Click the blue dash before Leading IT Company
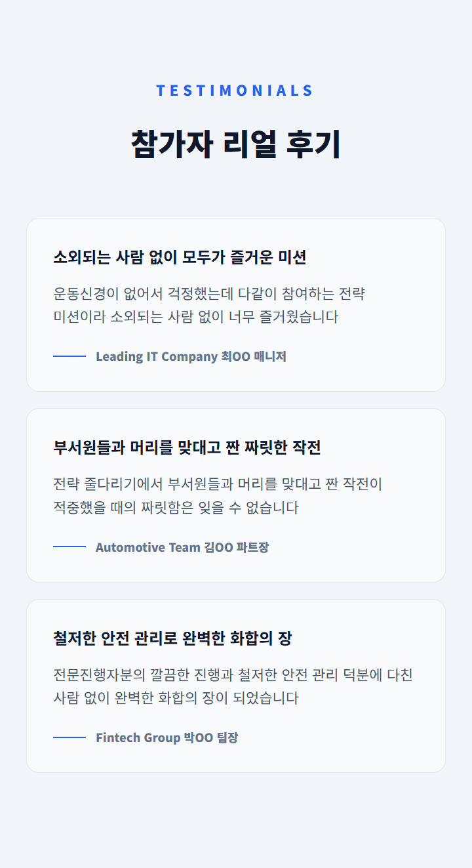The image size is (472, 868). tap(69, 356)
